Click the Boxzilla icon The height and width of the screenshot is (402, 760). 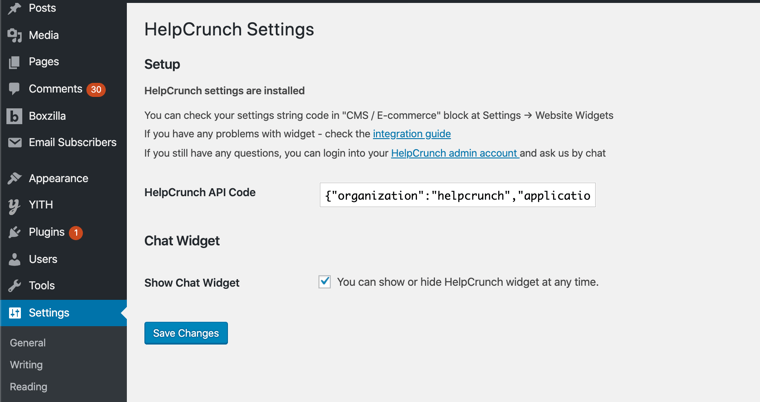point(14,116)
